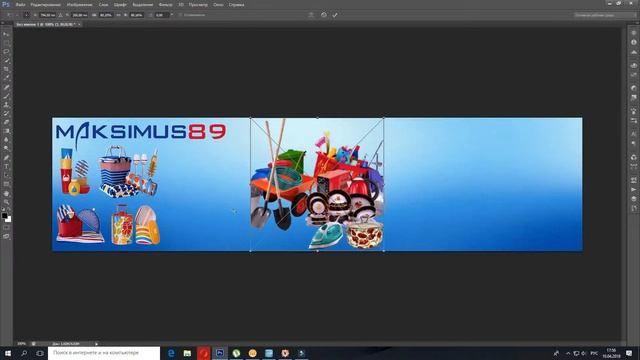Close the open document tab
Screen dimensions: 640x360
79,24
